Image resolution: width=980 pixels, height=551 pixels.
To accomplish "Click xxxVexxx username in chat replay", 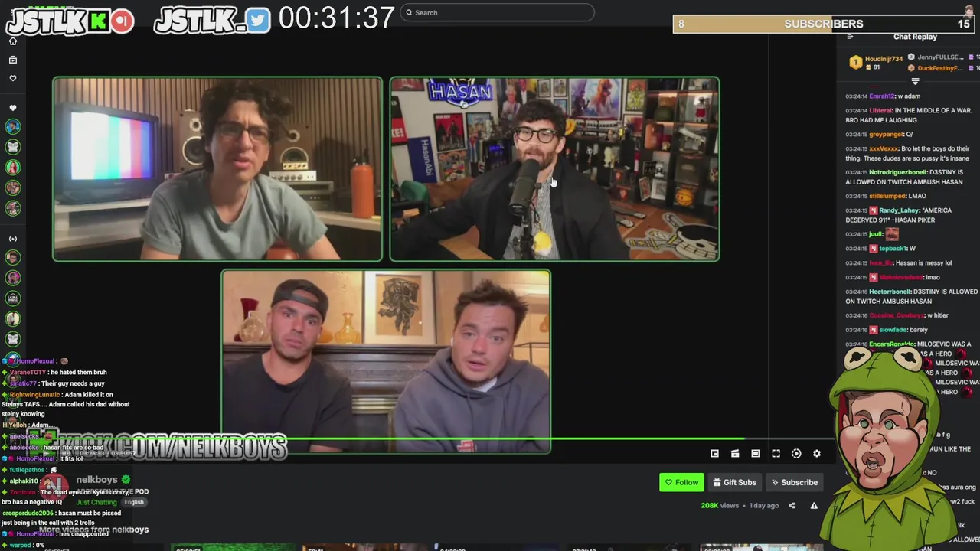I will [x=884, y=149].
